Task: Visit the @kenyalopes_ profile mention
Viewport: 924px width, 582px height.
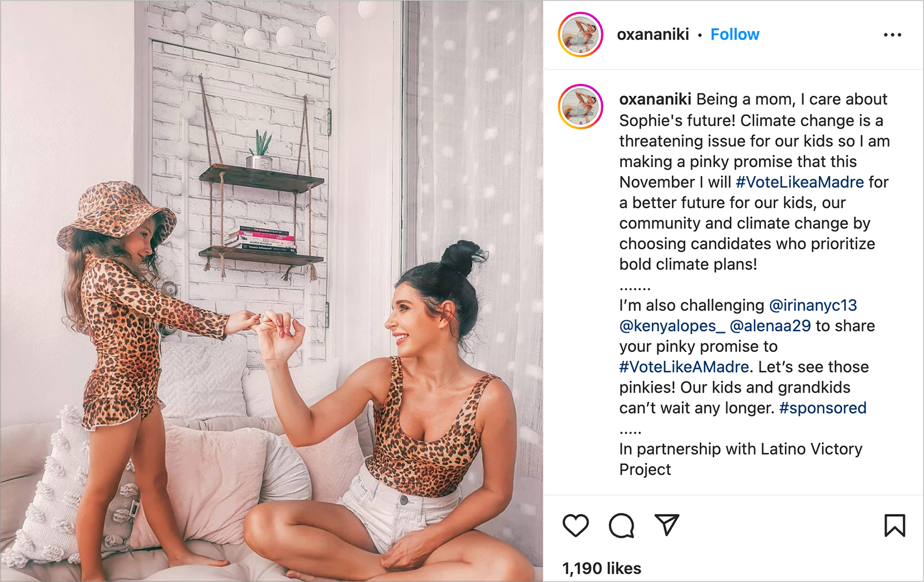Action: tap(672, 326)
